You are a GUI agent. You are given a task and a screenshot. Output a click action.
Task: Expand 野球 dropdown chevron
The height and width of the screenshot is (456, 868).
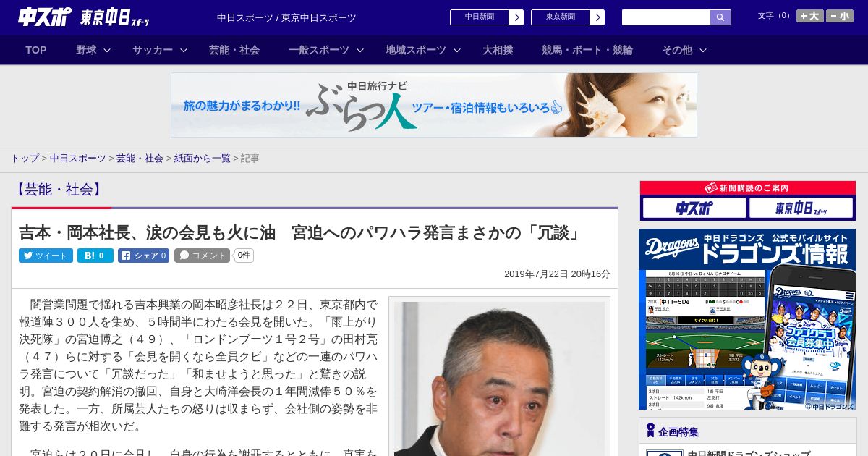pyautogui.click(x=107, y=50)
